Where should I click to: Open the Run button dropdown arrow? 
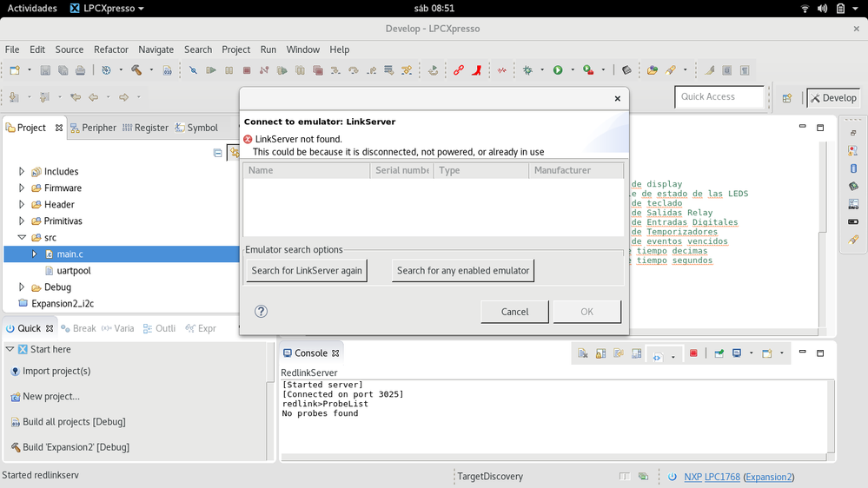click(573, 70)
